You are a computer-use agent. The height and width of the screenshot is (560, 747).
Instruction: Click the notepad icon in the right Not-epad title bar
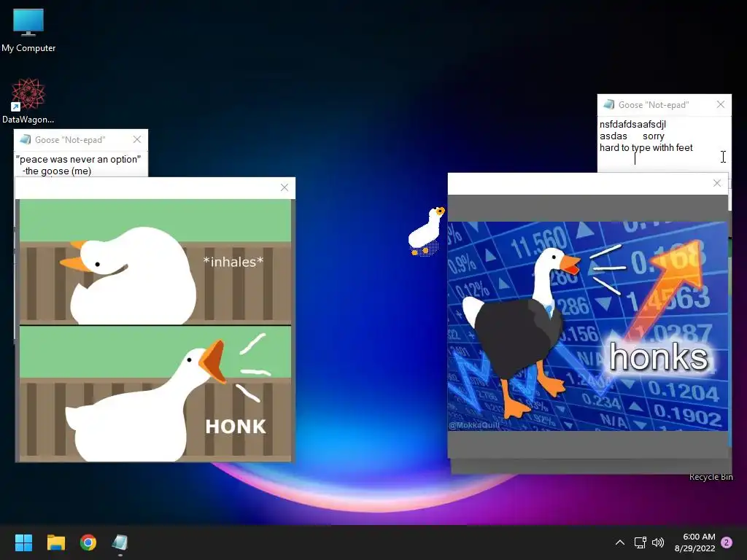(608, 104)
